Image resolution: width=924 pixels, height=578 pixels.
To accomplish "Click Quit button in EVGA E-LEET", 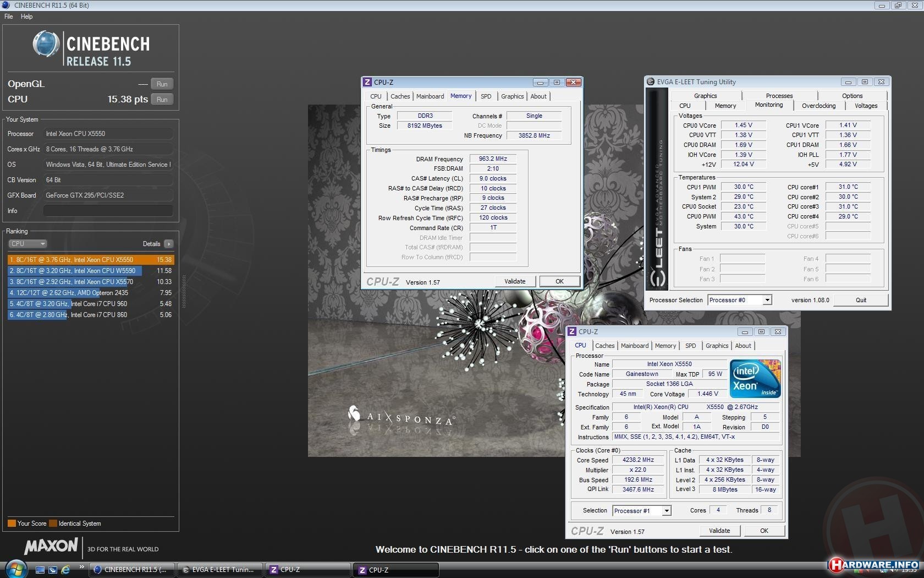I will tap(861, 300).
